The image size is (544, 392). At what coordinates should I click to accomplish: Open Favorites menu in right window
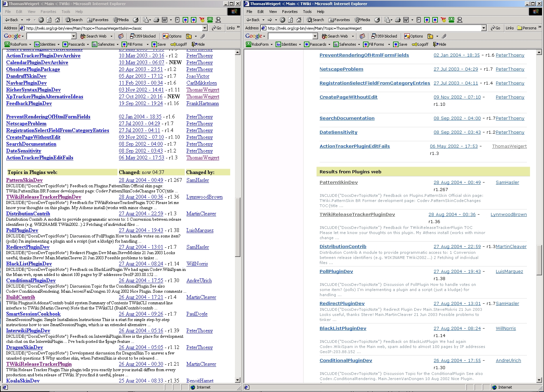pyautogui.click(x=290, y=12)
